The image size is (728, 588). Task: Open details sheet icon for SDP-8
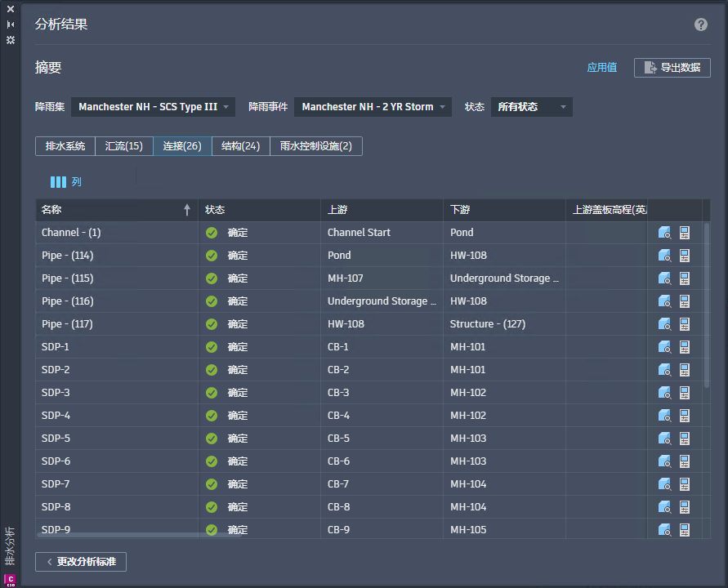pyautogui.click(x=685, y=507)
